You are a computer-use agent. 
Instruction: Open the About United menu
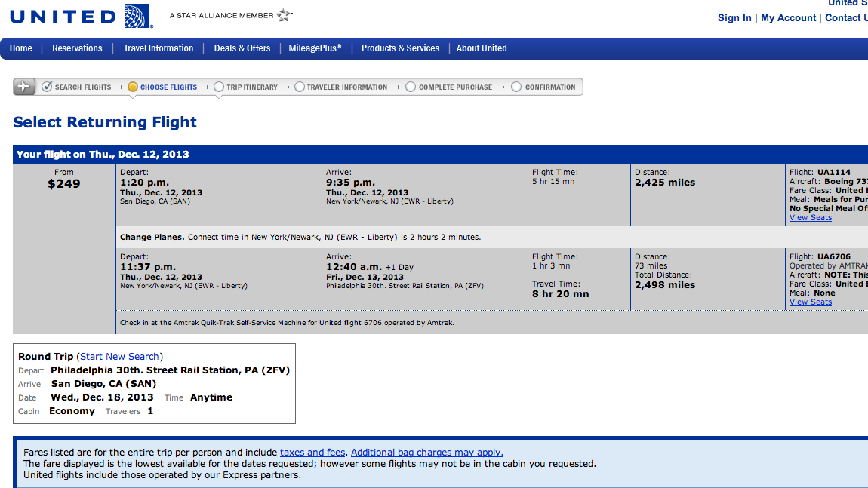[482, 48]
